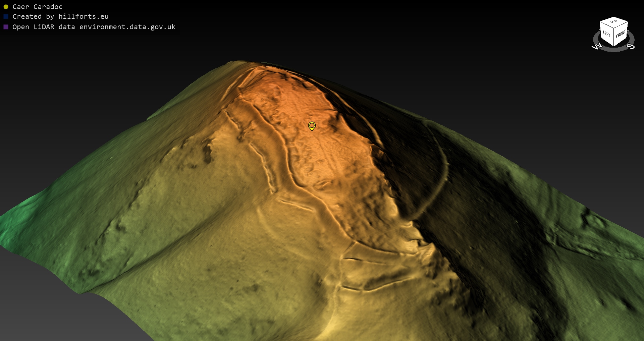Toggle the dark blue legend square
The width and height of the screenshot is (644, 341).
(x=6, y=16)
